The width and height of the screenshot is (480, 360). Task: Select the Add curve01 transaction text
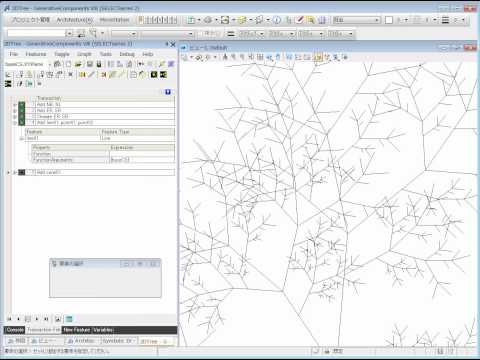pos(49,172)
